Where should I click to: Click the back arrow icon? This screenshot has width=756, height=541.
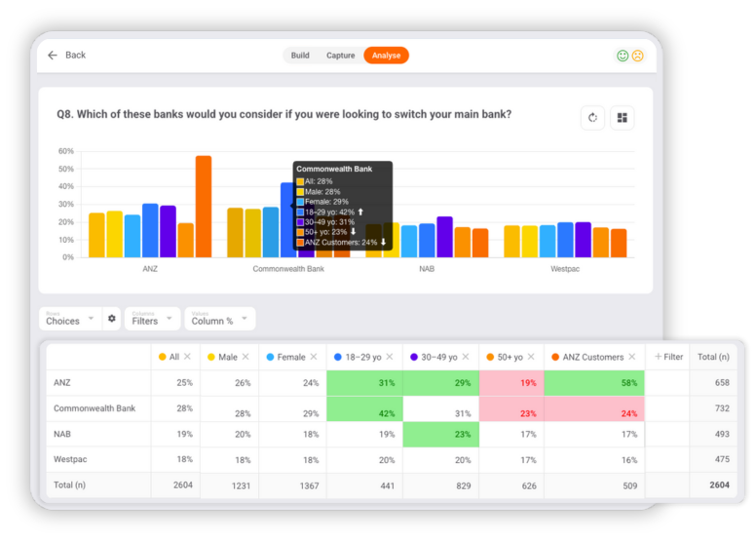[x=53, y=56]
